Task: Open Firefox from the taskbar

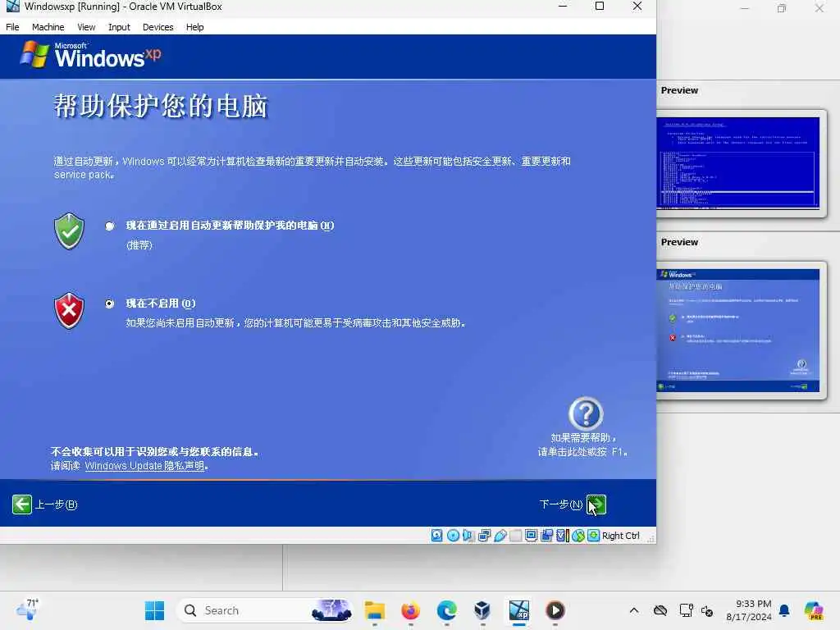Action: click(x=410, y=610)
